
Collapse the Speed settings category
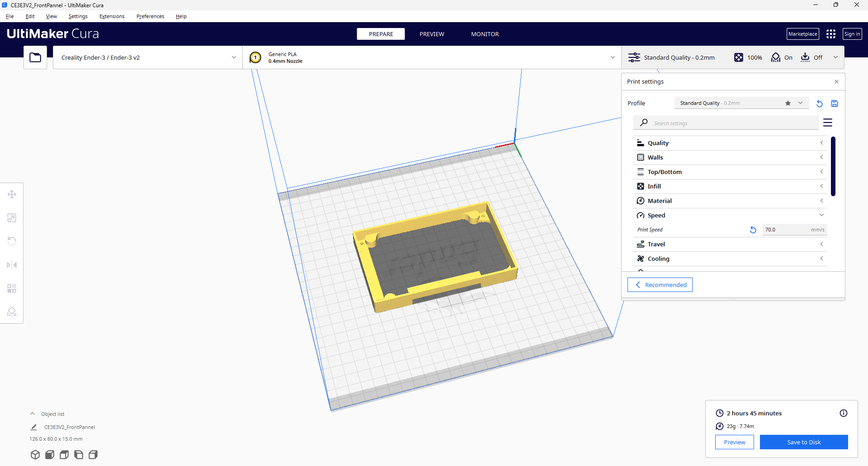[730, 215]
